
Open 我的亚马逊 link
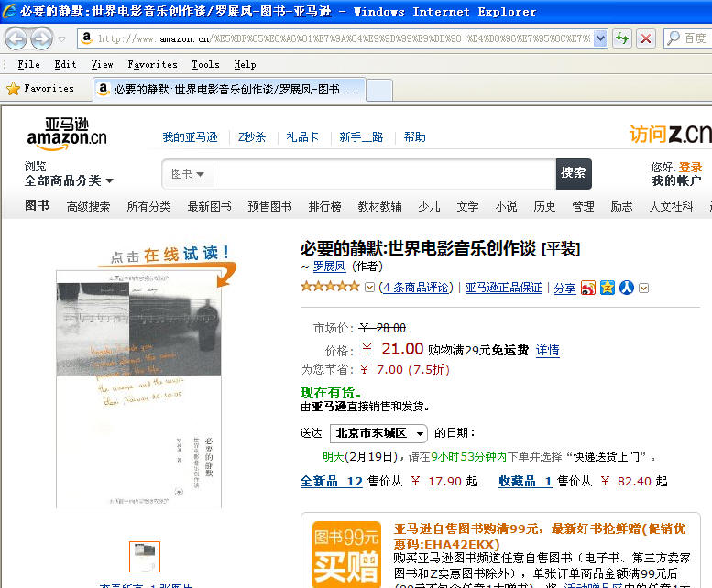click(191, 137)
